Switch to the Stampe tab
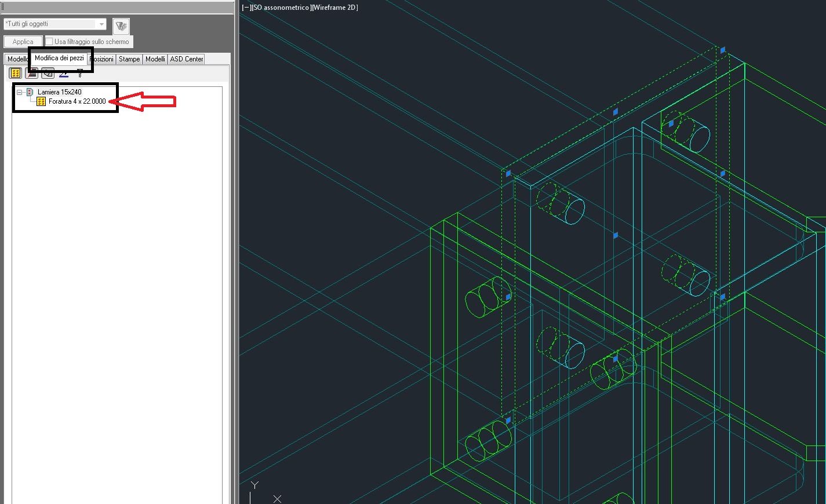Screen dimensions: 826x504 click(x=129, y=59)
